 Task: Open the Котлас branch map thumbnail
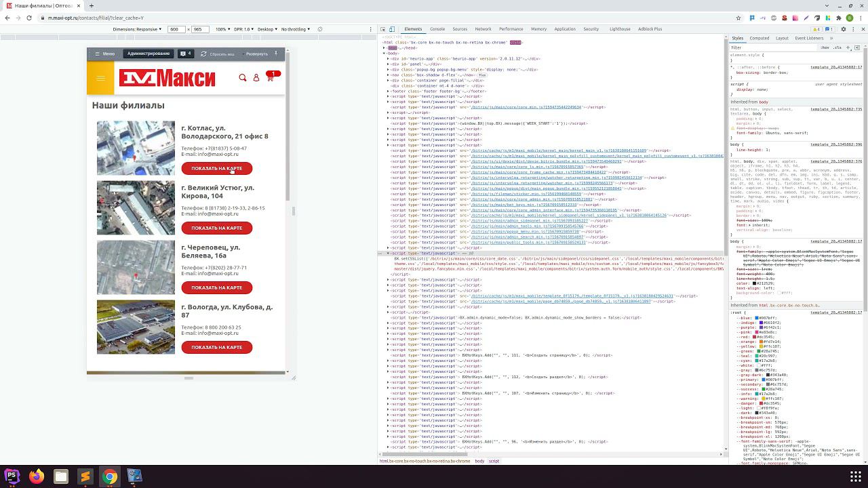click(x=136, y=148)
